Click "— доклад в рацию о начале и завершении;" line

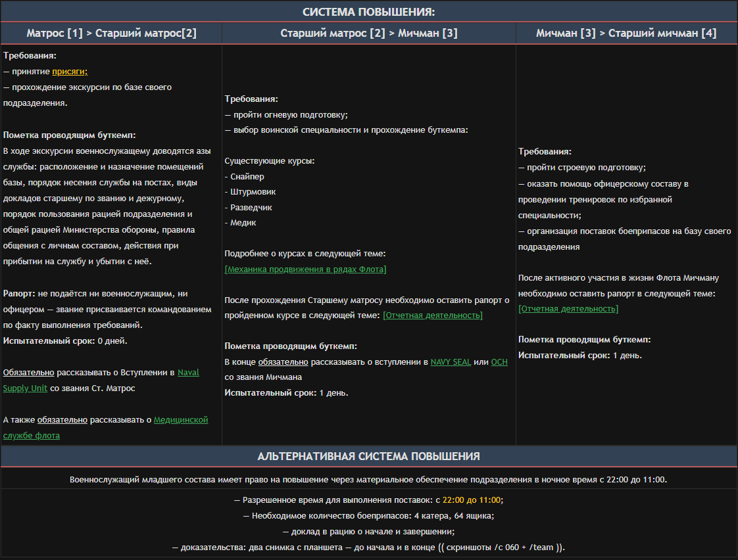[368, 532]
